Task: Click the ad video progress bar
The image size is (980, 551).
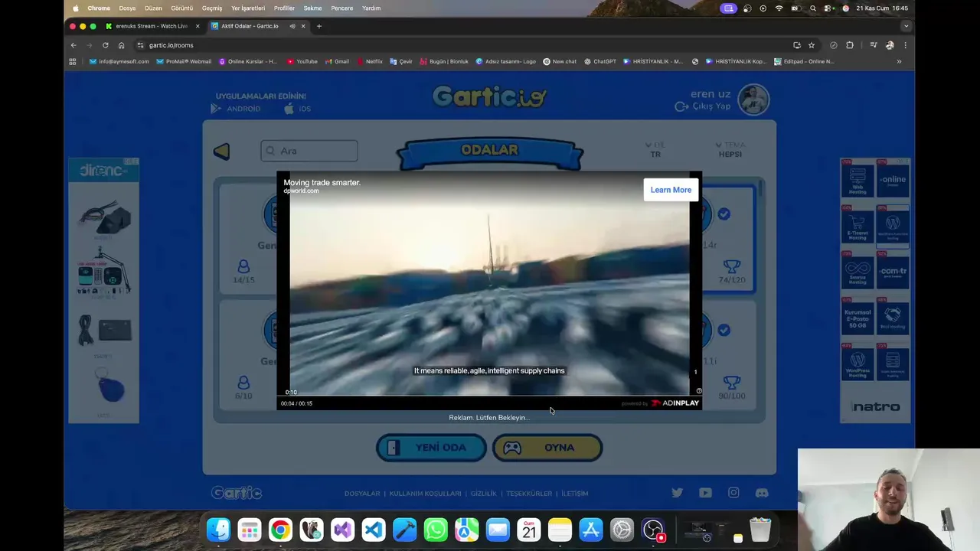Action: coord(489,396)
